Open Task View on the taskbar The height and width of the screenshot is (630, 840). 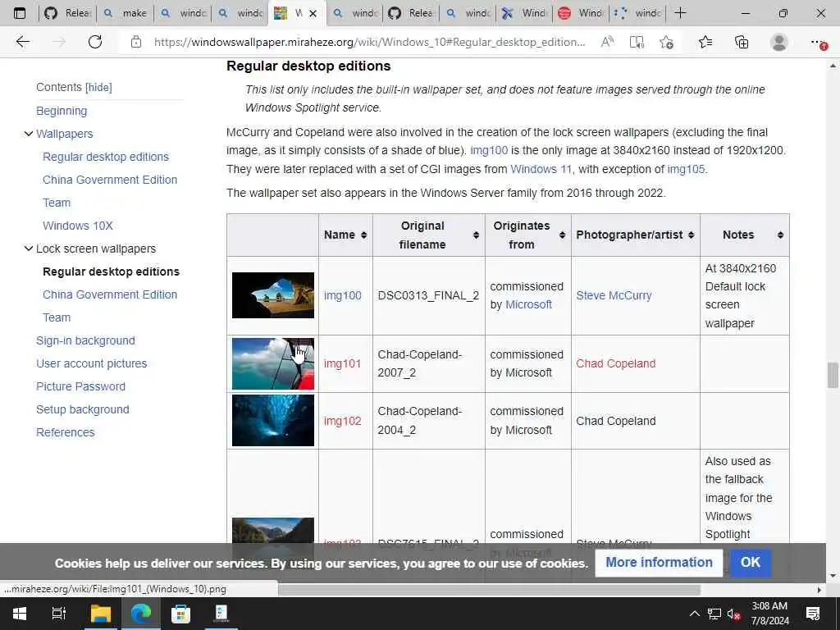(x=58, y=614)
